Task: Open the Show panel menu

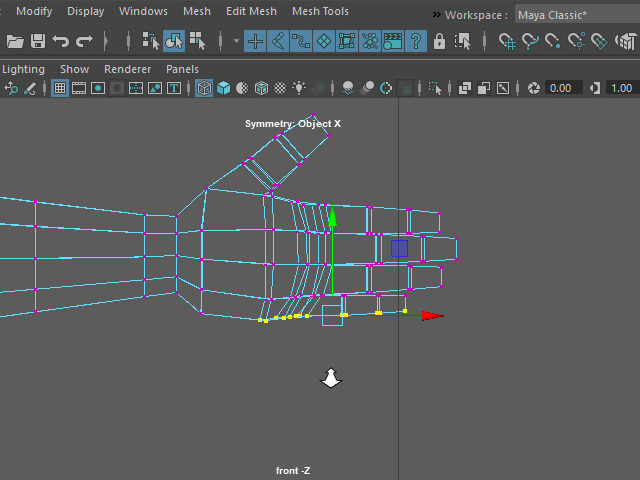Action: pyautogui.click(x=74, y=69)
